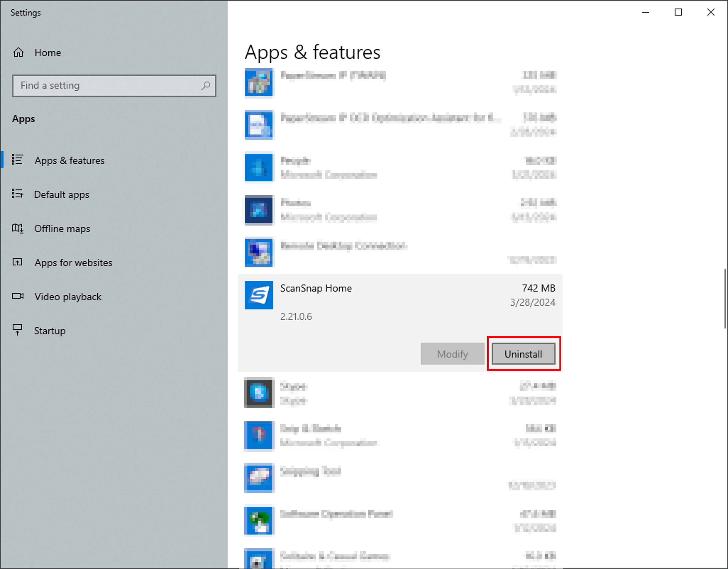
Task: Go to Default apps
Action: coord(114,194)
